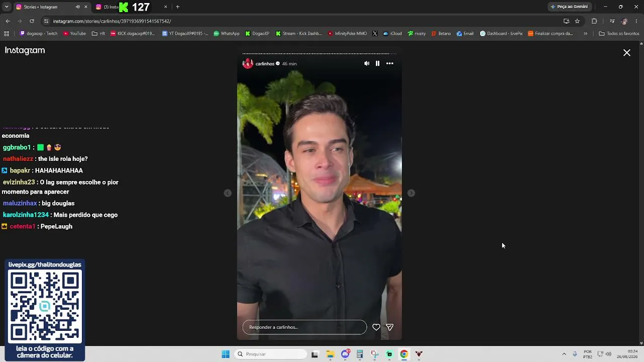Open the Chrome profile avatar
Screen dimensions: 644x362
(624, 21)
